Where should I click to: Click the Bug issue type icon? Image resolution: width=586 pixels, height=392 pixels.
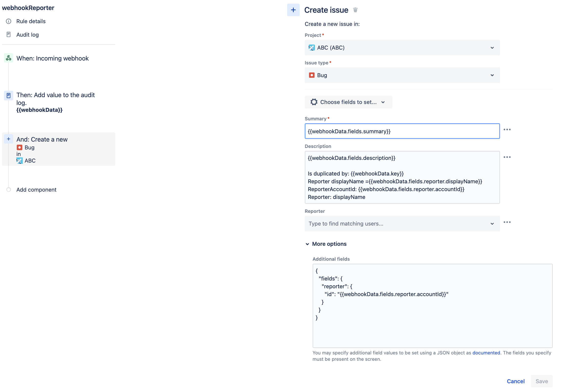(x=312, y=75)
